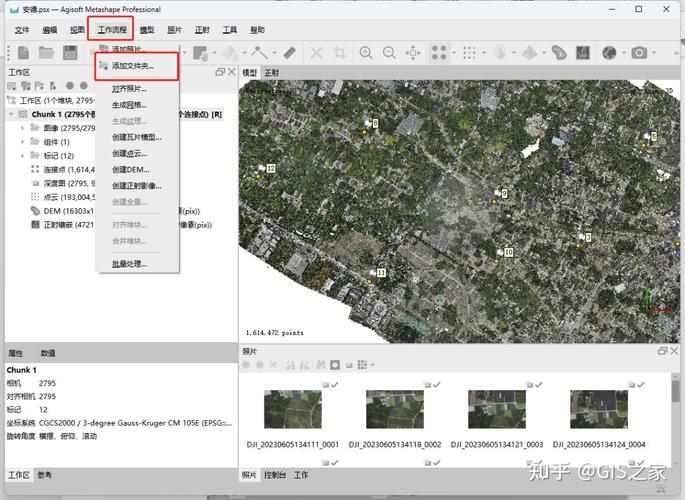Switch to the 正射 view tab
The image size is (685, 500).
[271, 72]
